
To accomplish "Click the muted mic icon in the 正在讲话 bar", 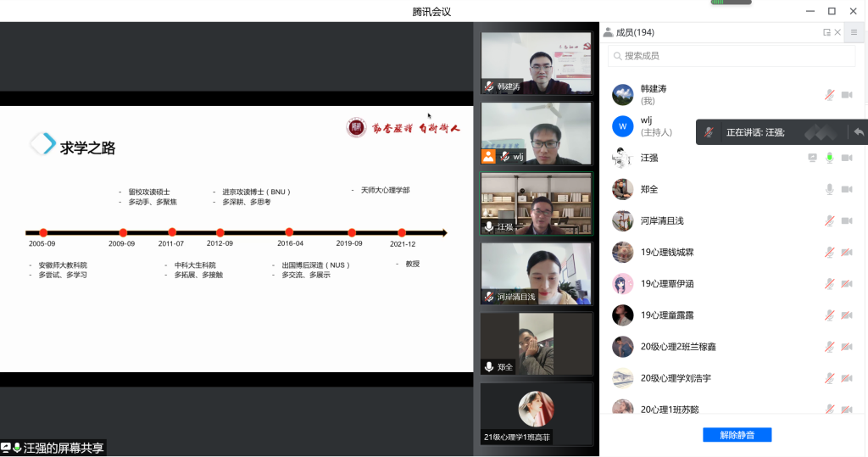I will [709, 132].
